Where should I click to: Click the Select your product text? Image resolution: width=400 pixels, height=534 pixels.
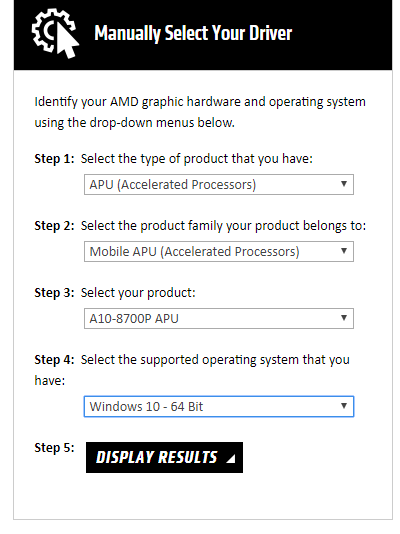pos(138,293)
